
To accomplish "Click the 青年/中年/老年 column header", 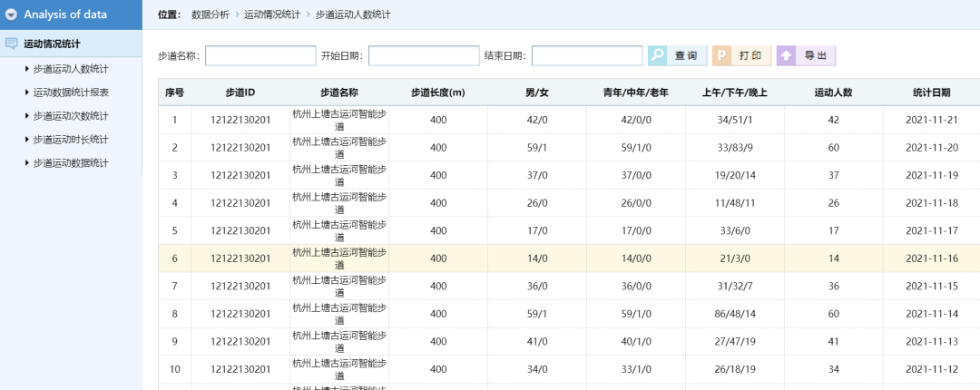I will pos(635,93).
